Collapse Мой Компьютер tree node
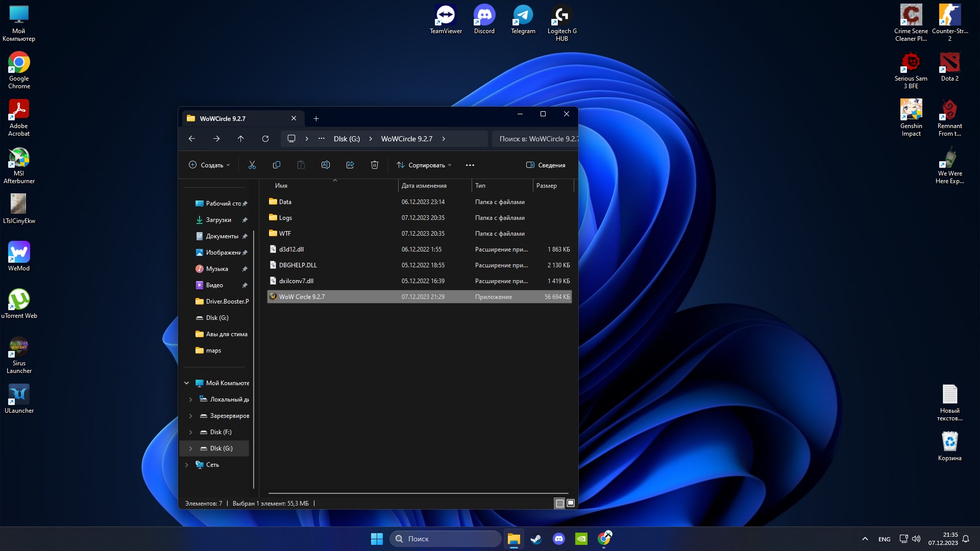 [186, 383]
